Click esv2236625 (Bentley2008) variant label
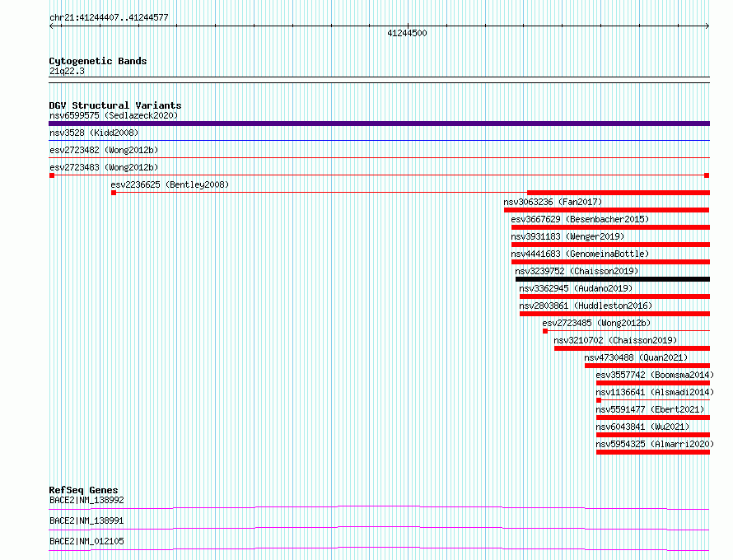 (x=170, y=184)
